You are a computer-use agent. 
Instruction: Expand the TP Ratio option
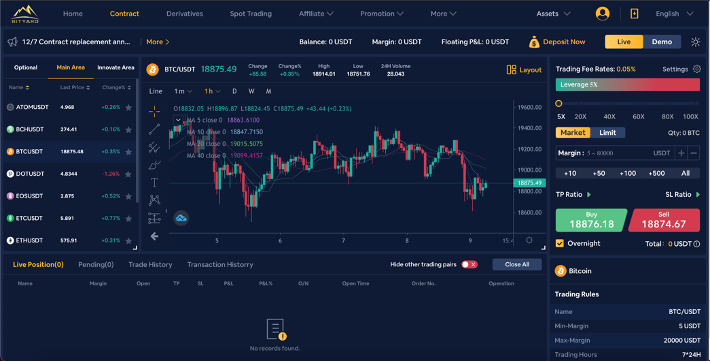click(573, 194)
